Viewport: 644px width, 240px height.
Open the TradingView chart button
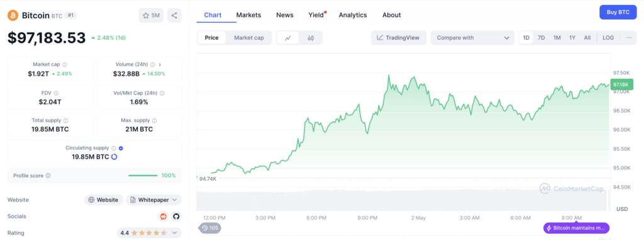(398, 38)
